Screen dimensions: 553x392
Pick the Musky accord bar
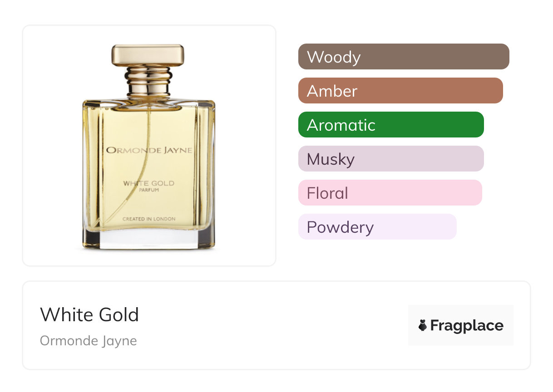tap(390, 159)
